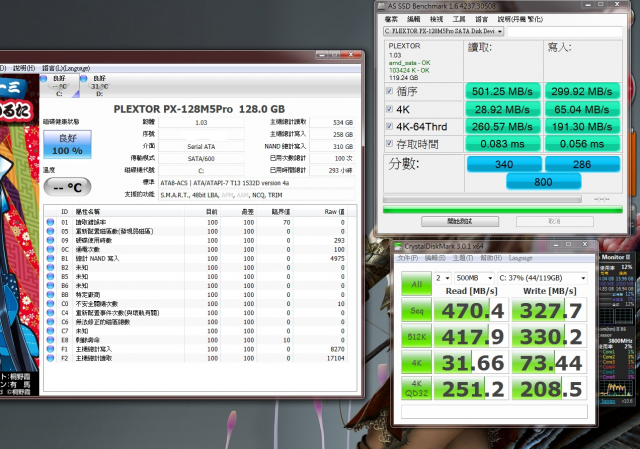Click status icon of SMART row B6
This screenshot has width=640, height=449.
pos(51,286)
